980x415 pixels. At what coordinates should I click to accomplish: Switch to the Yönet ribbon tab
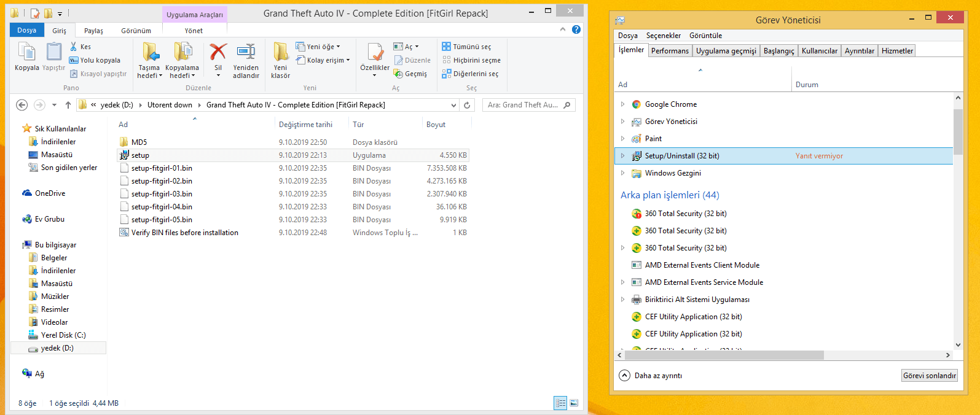point(194,31)
